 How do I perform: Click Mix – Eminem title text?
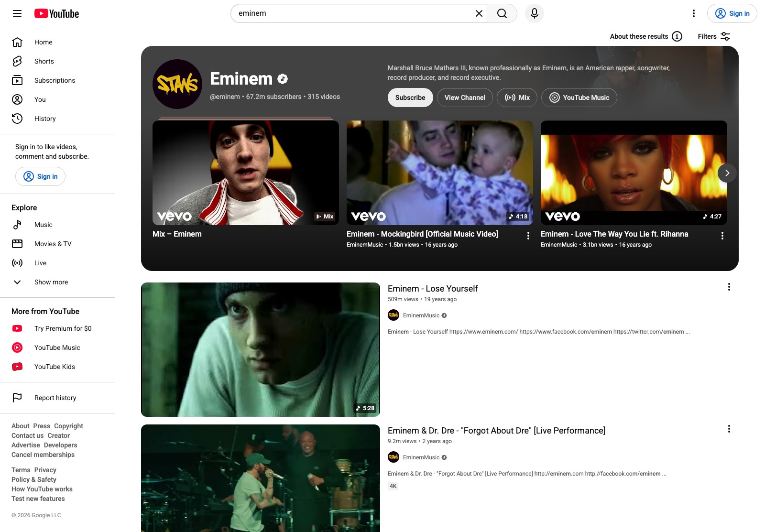177,234
